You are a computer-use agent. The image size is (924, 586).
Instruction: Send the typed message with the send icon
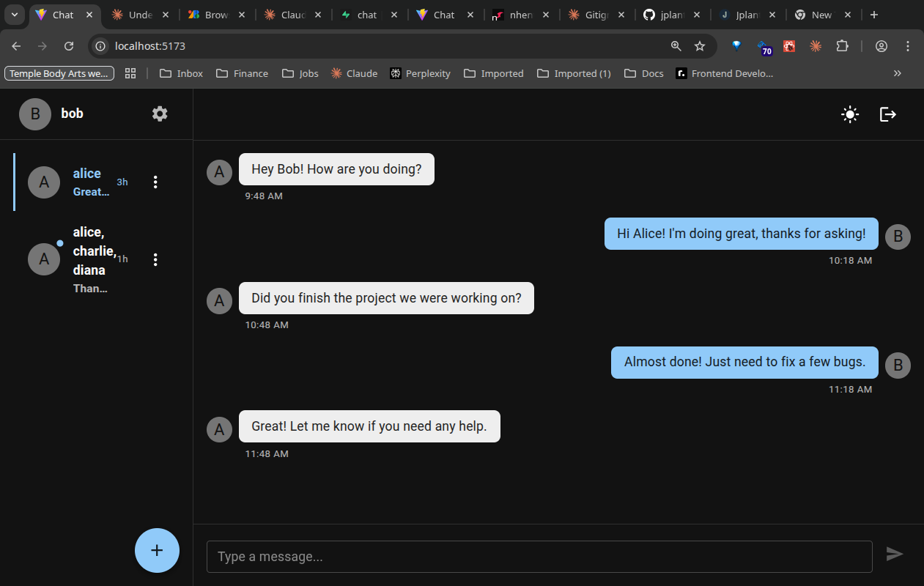pos(895,555)
